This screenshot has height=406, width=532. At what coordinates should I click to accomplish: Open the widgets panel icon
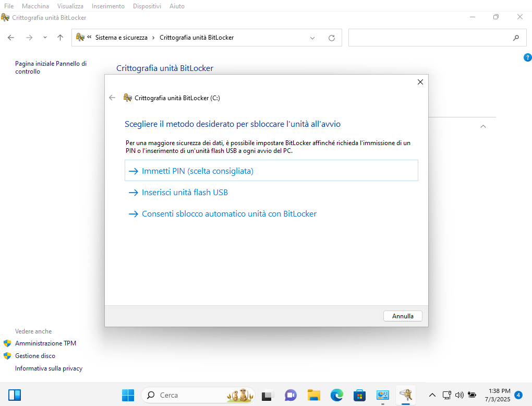click(x=15, y=395)
